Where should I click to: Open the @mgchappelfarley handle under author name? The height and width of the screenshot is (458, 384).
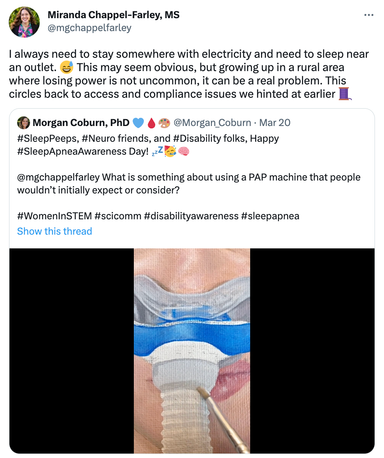89,28
